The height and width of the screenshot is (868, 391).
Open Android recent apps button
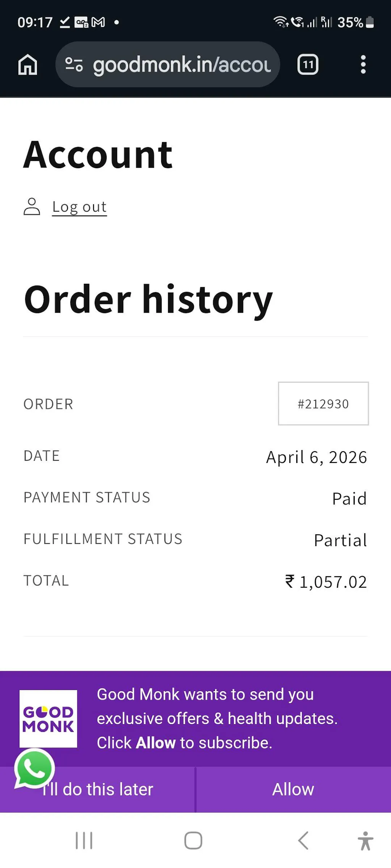84,840
